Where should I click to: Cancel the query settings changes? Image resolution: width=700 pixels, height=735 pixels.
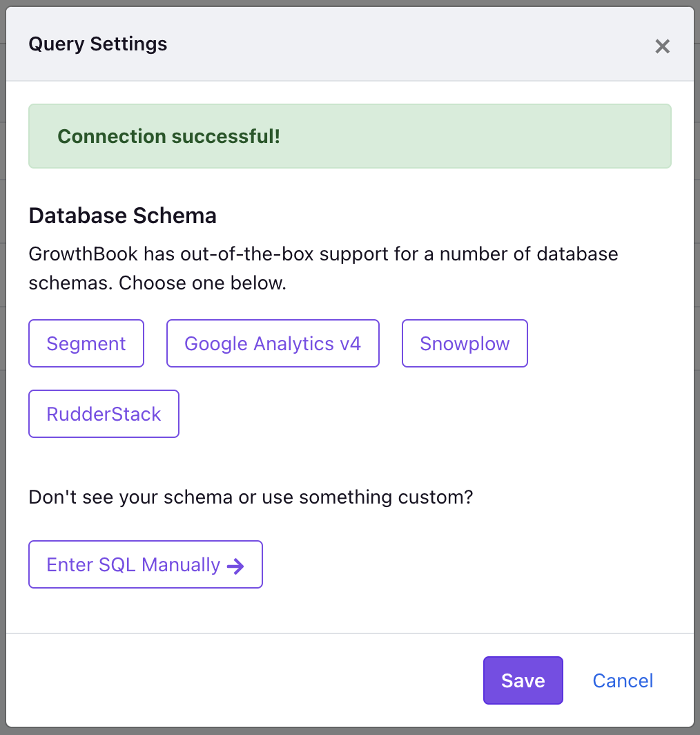623,680
